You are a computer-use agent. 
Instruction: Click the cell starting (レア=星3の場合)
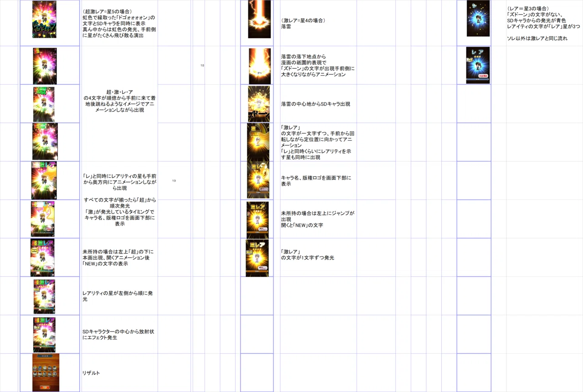click(544, 23)
